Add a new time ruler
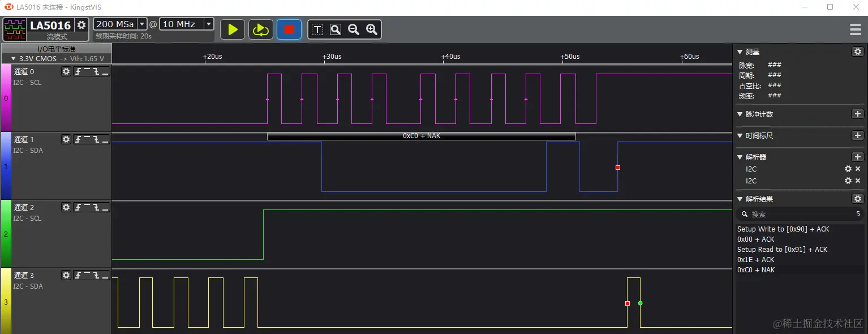The height and width of the screenshot is (334, 868). 858,135
